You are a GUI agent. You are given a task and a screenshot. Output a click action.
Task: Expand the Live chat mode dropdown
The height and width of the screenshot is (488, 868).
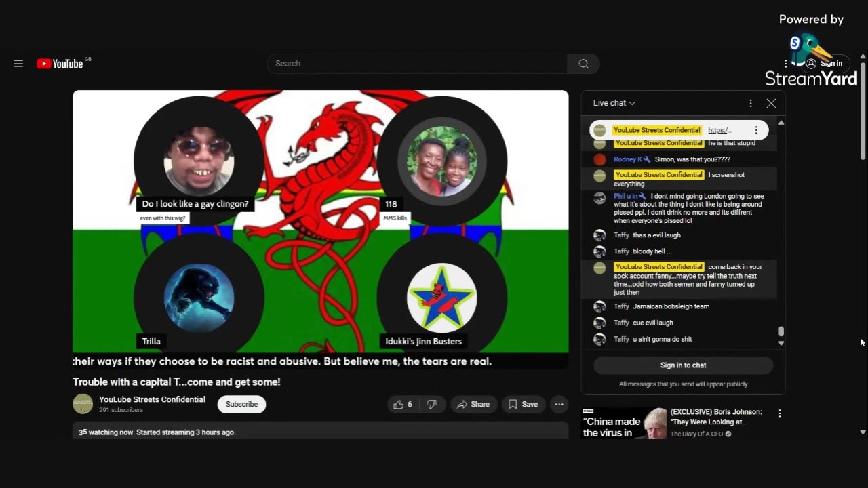tap(614, 103)
